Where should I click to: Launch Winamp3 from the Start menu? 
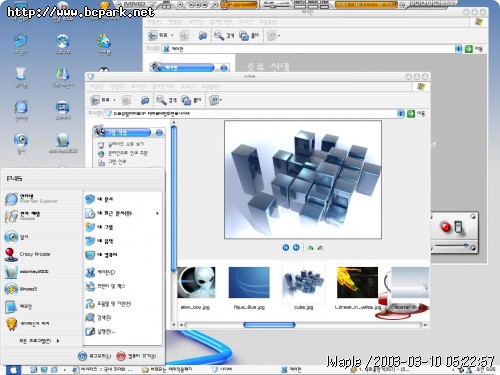pyautogui.click(x=21, y=289)
